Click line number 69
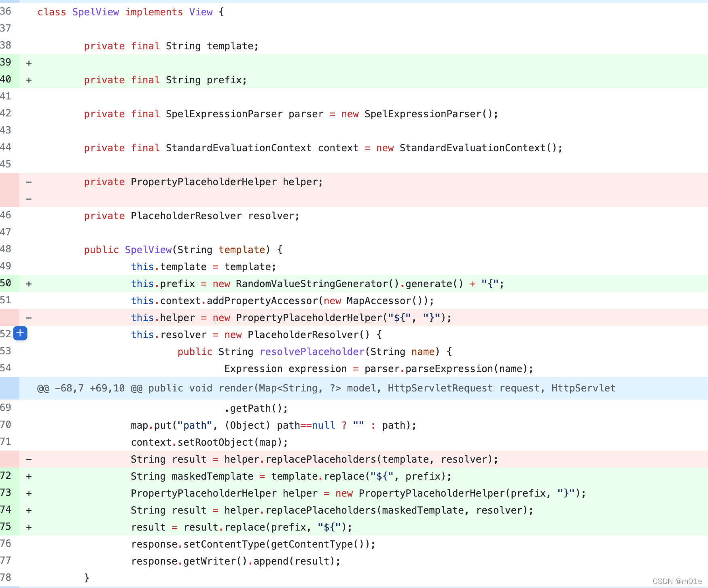 coord(6,408)
